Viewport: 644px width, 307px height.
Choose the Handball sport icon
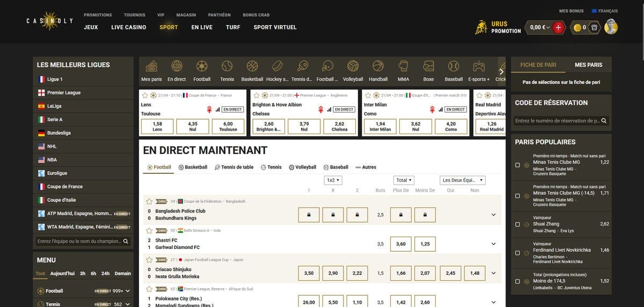[x=378, y=66]
